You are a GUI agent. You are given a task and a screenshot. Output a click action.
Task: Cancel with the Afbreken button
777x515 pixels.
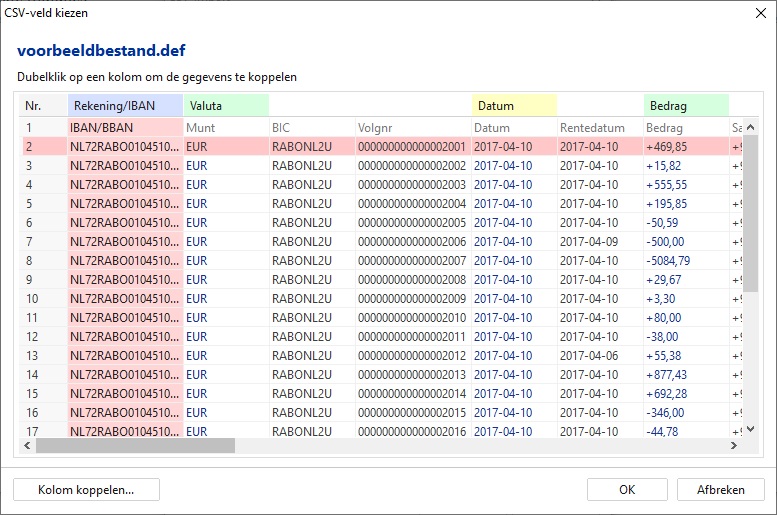point(720,489)
